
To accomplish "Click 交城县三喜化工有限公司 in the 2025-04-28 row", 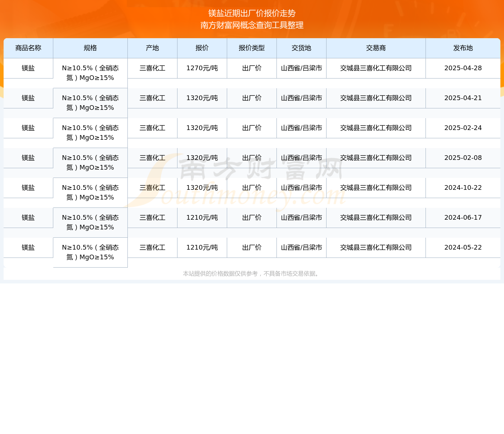I will point(376,68).
